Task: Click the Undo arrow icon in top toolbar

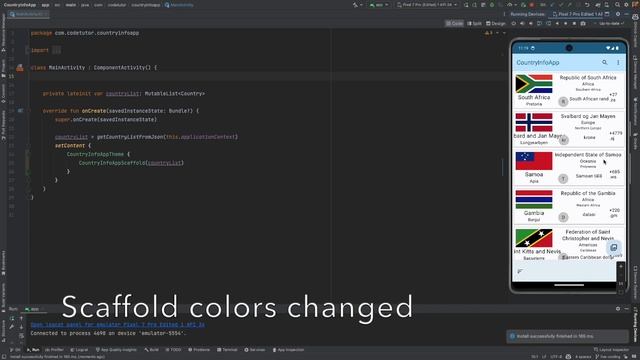Action: (x=587, y=5)
